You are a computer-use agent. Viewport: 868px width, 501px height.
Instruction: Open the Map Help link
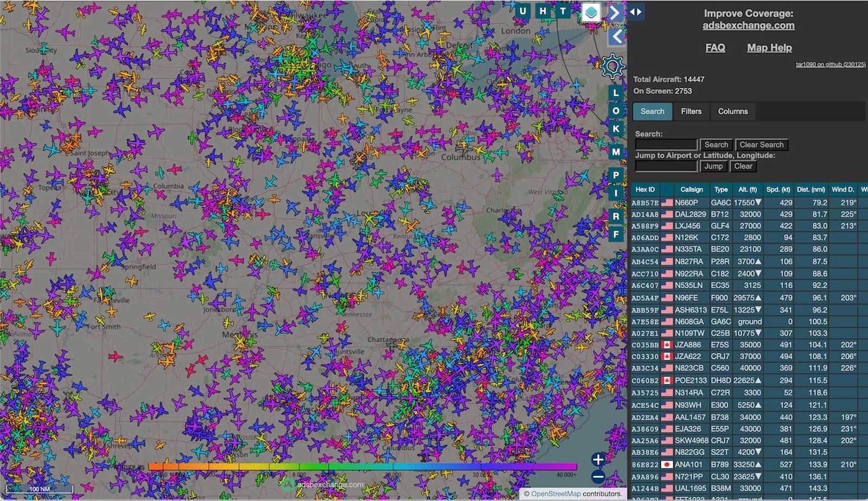click(769, 48)
